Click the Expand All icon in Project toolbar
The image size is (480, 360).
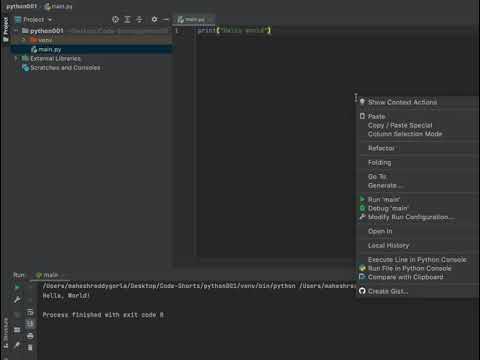127,19
